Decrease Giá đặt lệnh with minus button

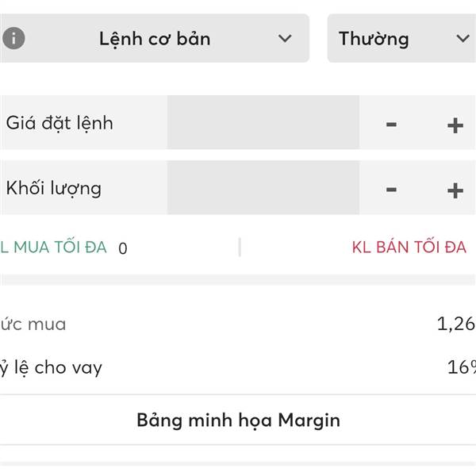(391, 124)
